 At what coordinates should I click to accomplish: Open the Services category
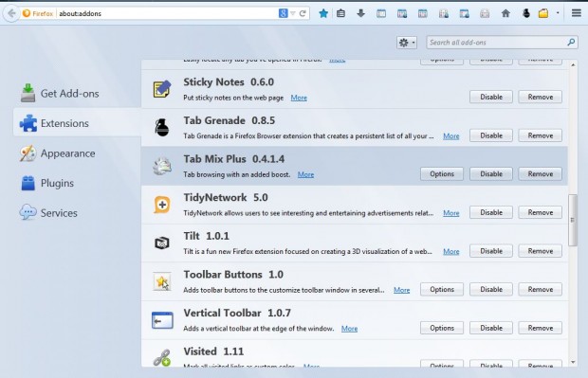[48, 213]
